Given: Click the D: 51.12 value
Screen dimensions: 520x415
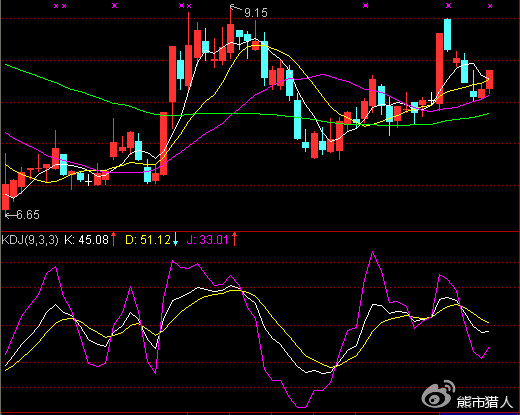Looking at the screenshot, I should pos(148,240).
